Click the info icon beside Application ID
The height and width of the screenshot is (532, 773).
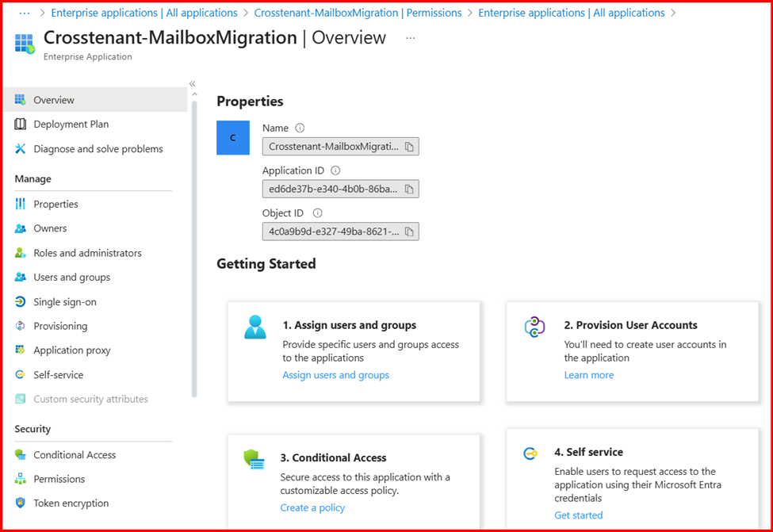pyautogui.click(x=335, y=170)
